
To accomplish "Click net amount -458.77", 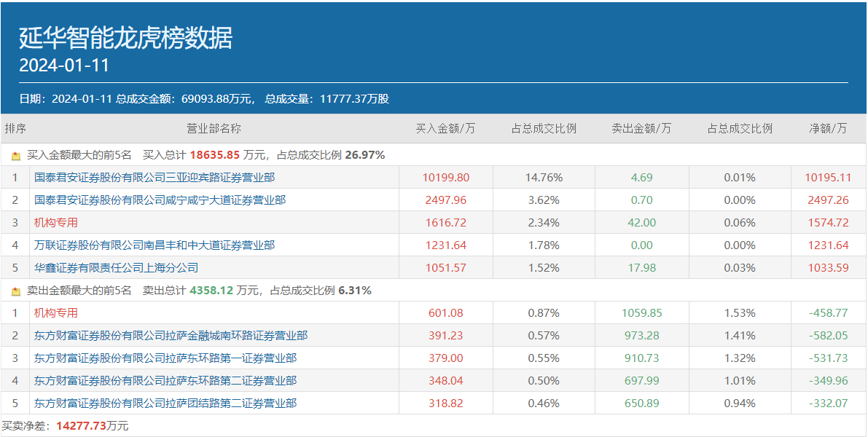I will [x=828, y=313].
